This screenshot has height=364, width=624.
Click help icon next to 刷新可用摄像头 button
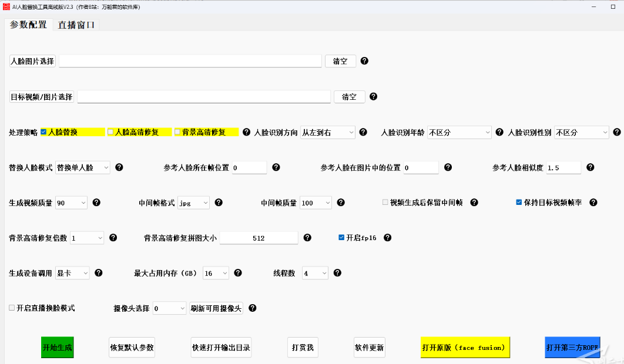pyautogui.click(x=253, y=308)
